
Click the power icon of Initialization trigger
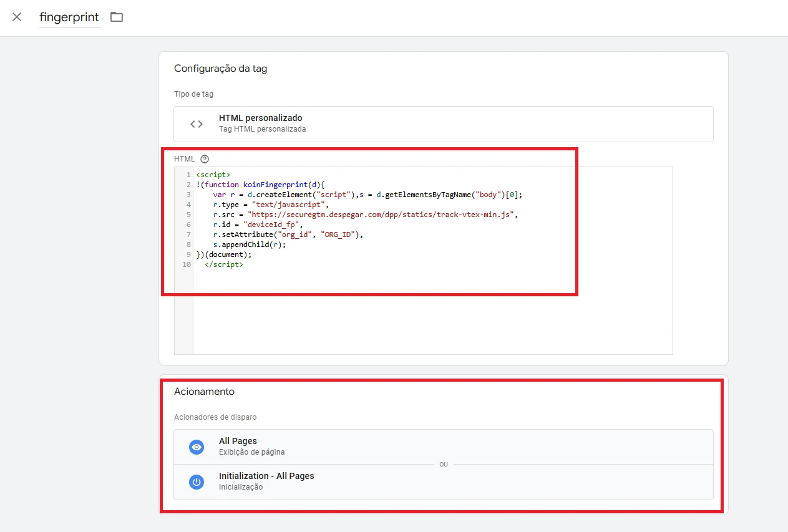tap(197, 482)
